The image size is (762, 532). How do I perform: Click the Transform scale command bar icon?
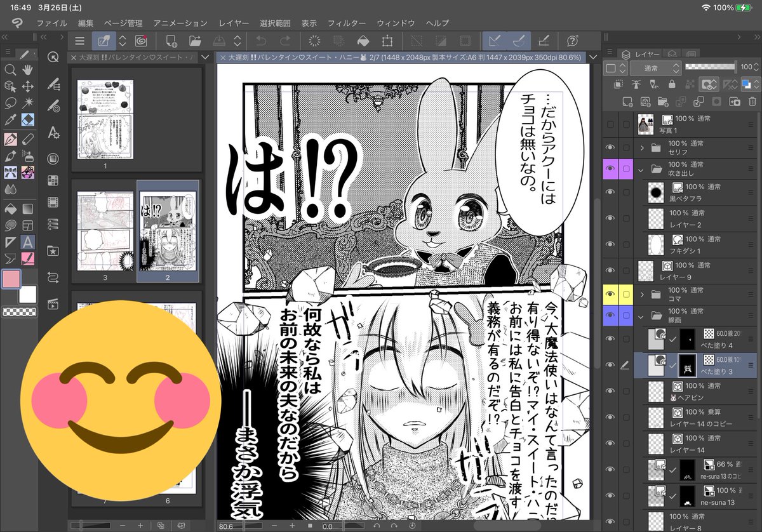[387, 41]
